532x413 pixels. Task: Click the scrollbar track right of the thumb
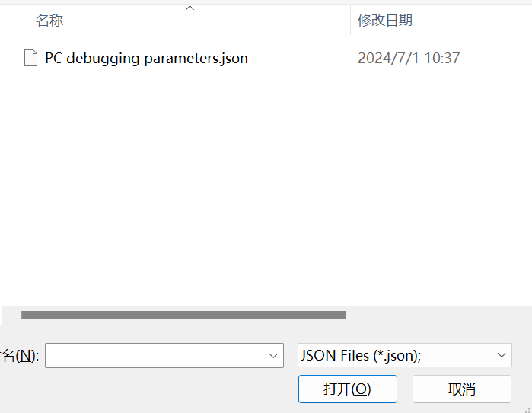pyautogui.click(x=438, y=316)
